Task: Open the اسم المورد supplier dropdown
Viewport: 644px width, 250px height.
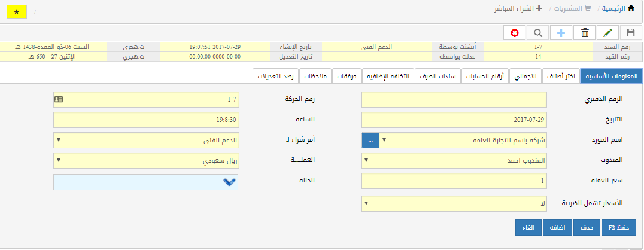Action: [454, 141]
